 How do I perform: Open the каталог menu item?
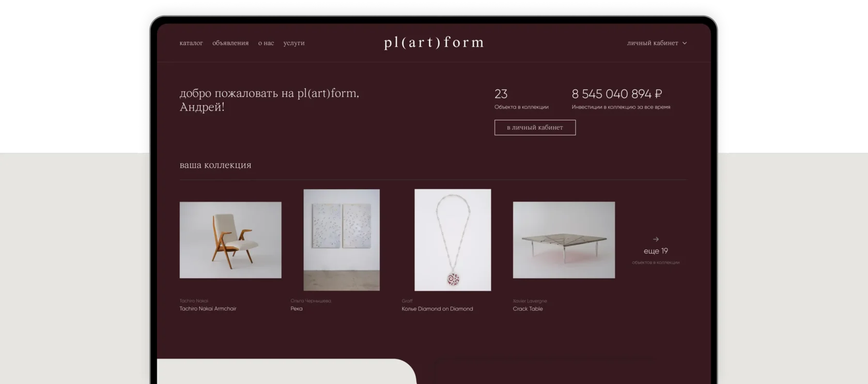191,43
